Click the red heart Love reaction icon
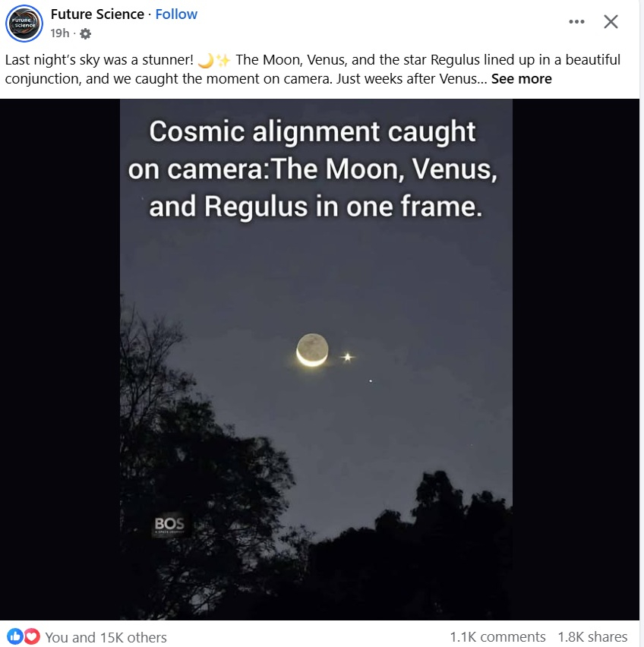The image size is (644, 647). (31, 636)
